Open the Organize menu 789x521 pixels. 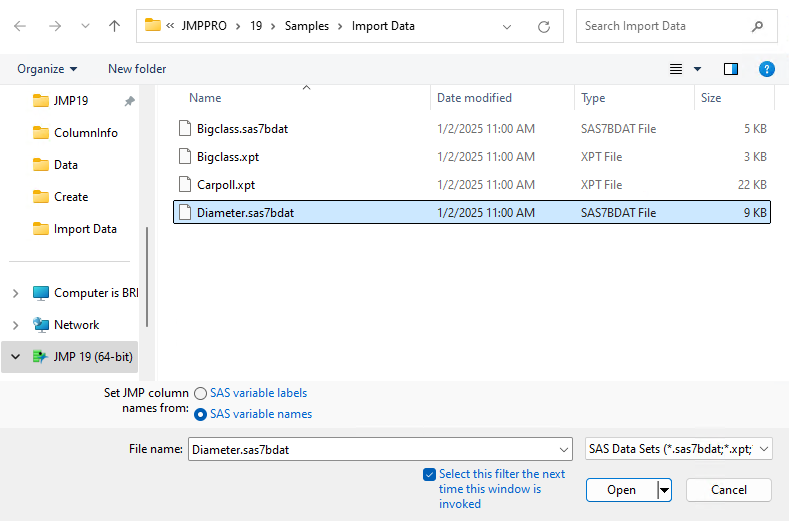click(47, 69)
